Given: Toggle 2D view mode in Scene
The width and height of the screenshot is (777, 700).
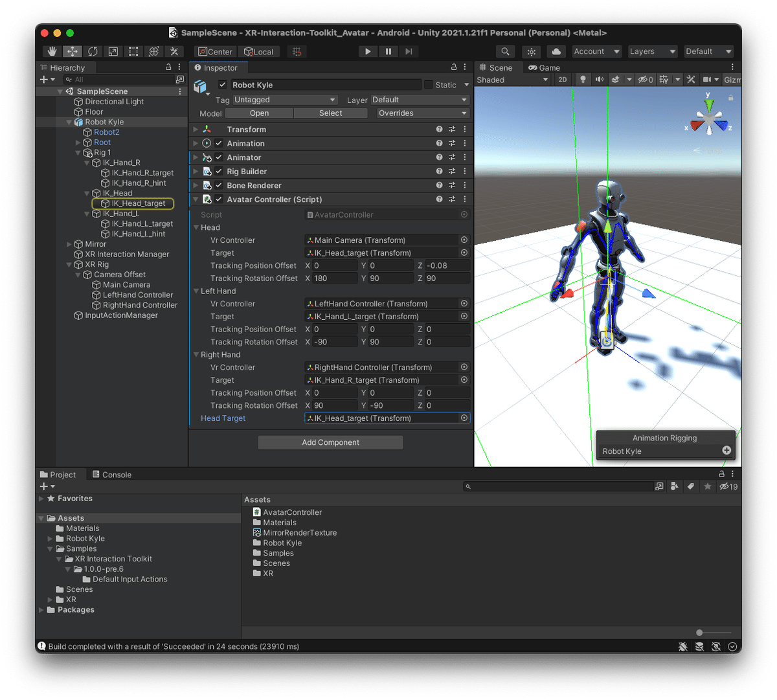Looking at the screenshot, I should (x=563, y=79).
